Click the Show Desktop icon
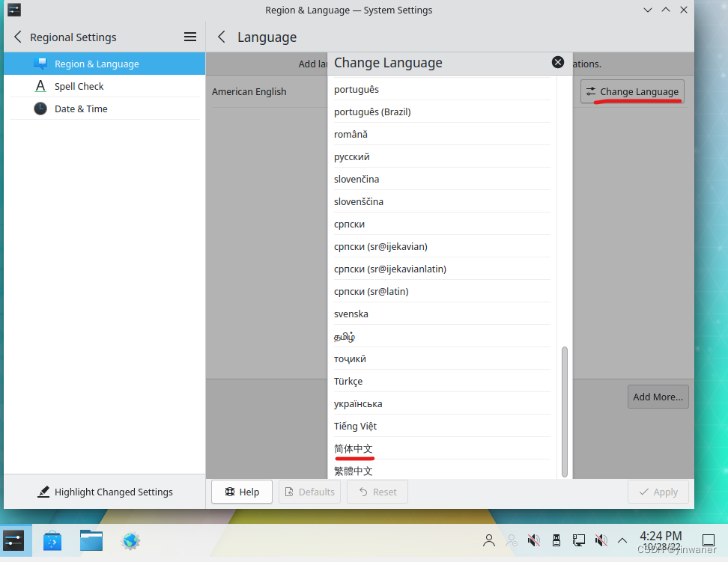This screenshot has width=728, height=562. (x=709, y=540)
